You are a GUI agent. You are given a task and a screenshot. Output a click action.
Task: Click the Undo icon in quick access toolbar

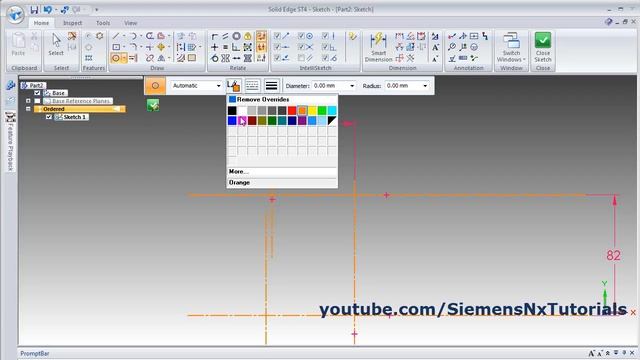48,9
